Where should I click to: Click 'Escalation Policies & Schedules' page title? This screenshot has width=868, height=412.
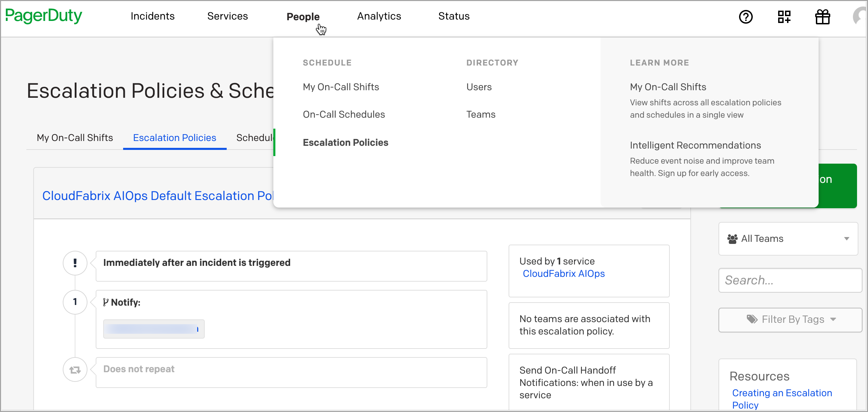point(150,91)
